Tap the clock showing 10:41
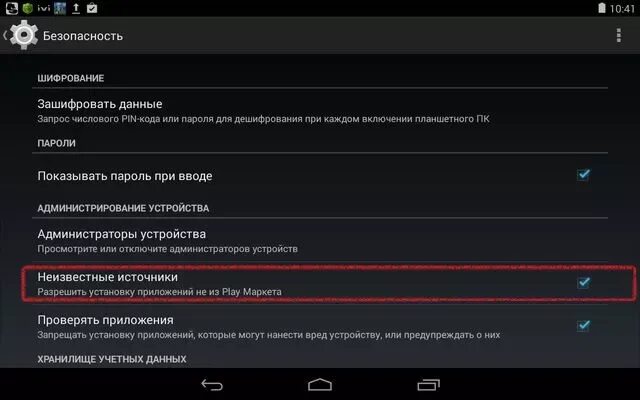This screenshot has width=640, height=400. click(x=622, y=8)
